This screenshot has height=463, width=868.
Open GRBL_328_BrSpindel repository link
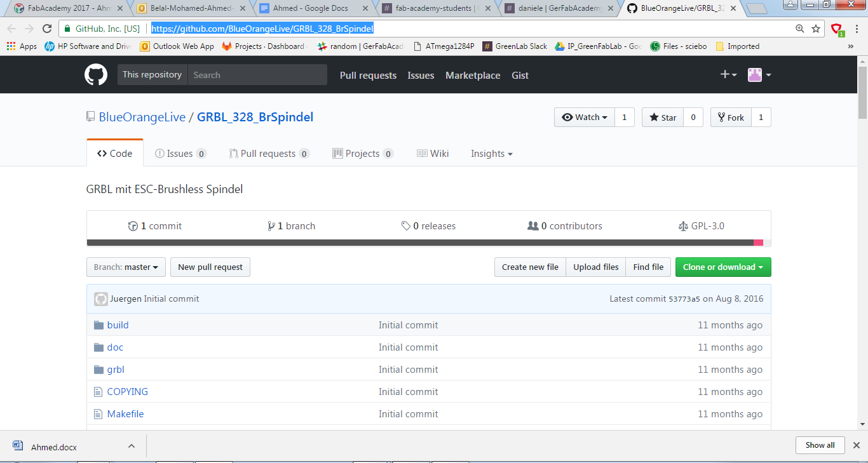pyautogui.click(x=255, y=117)
